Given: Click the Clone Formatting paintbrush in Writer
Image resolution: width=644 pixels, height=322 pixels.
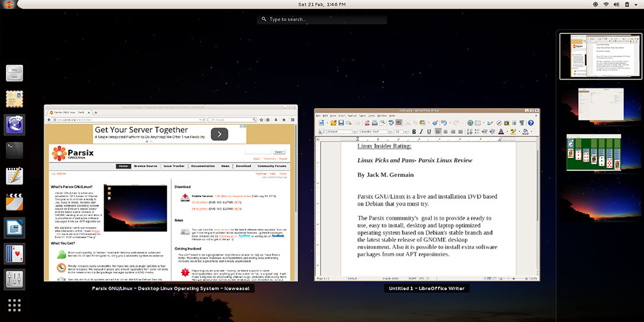Looking at the screenshot, I should [435, 123].
